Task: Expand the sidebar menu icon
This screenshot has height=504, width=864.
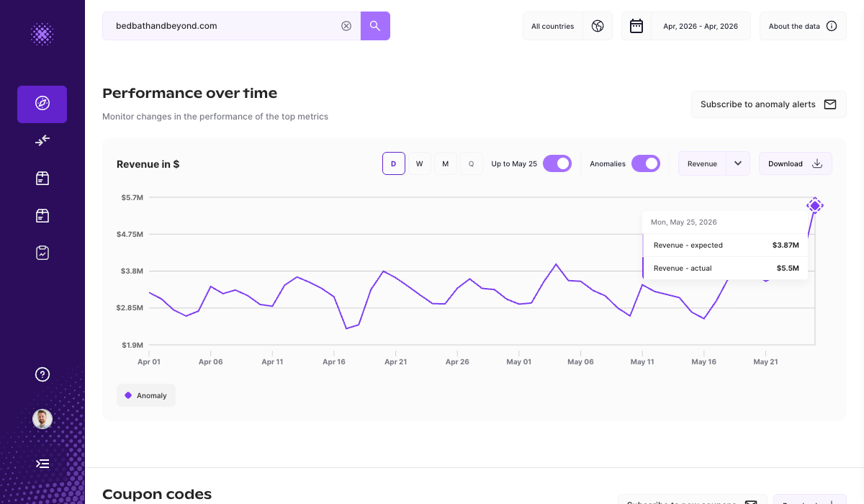Action: coord(42,464)
